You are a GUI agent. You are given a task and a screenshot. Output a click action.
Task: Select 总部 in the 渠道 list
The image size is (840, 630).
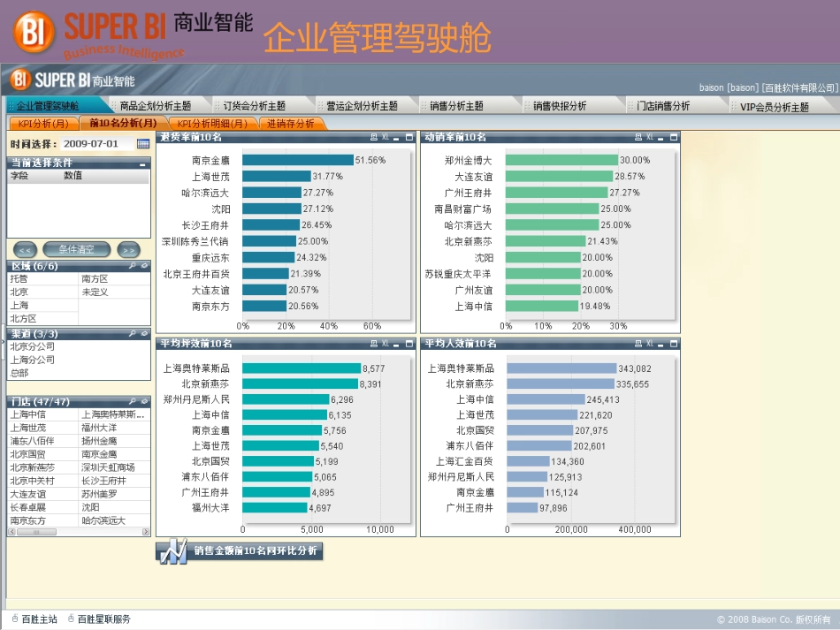point(79,373)
